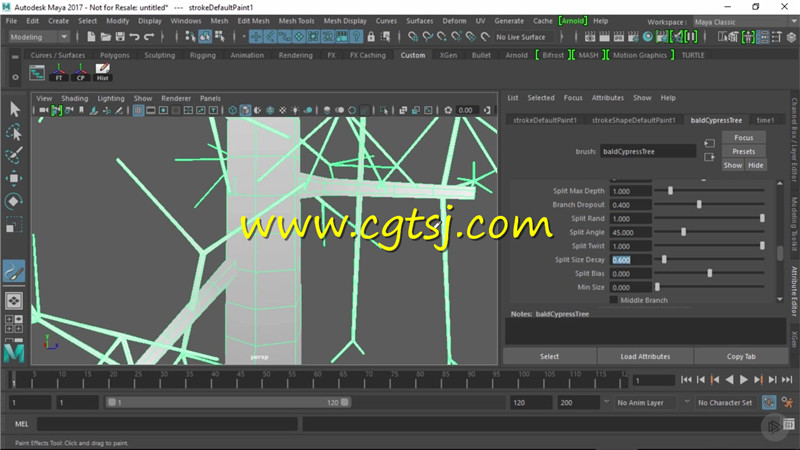Click the Focus button

click(743, 138)
